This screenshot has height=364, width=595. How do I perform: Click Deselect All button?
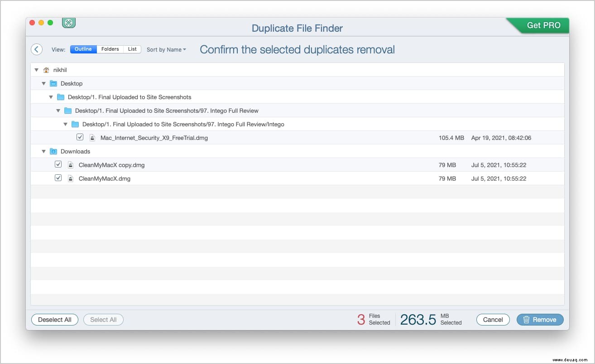[x=55, y=320]
